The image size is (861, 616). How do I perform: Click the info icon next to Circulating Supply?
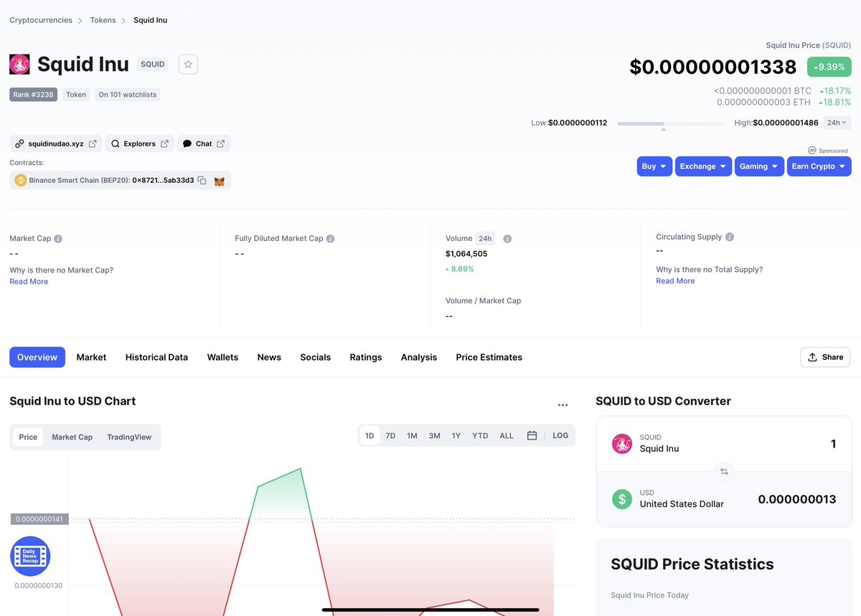[x=730, y=237]
